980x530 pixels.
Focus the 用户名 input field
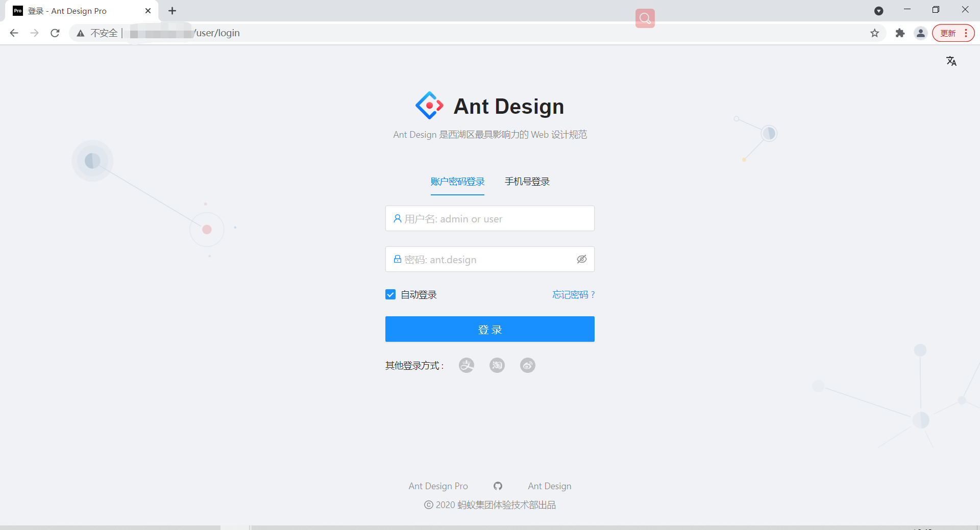pos(490,218)
